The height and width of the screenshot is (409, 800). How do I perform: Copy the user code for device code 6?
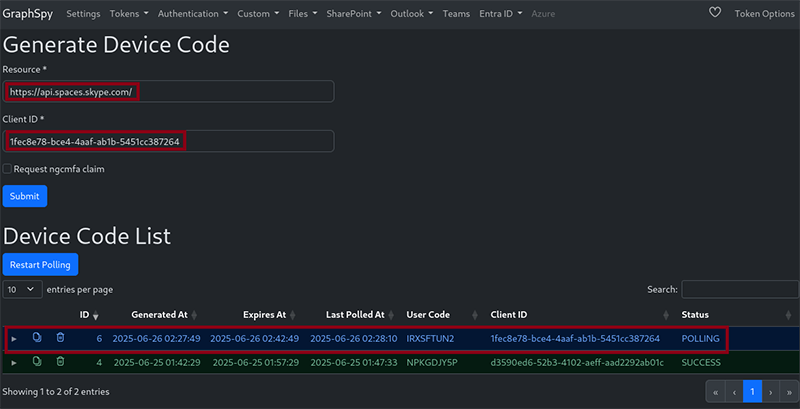[37, 339]
